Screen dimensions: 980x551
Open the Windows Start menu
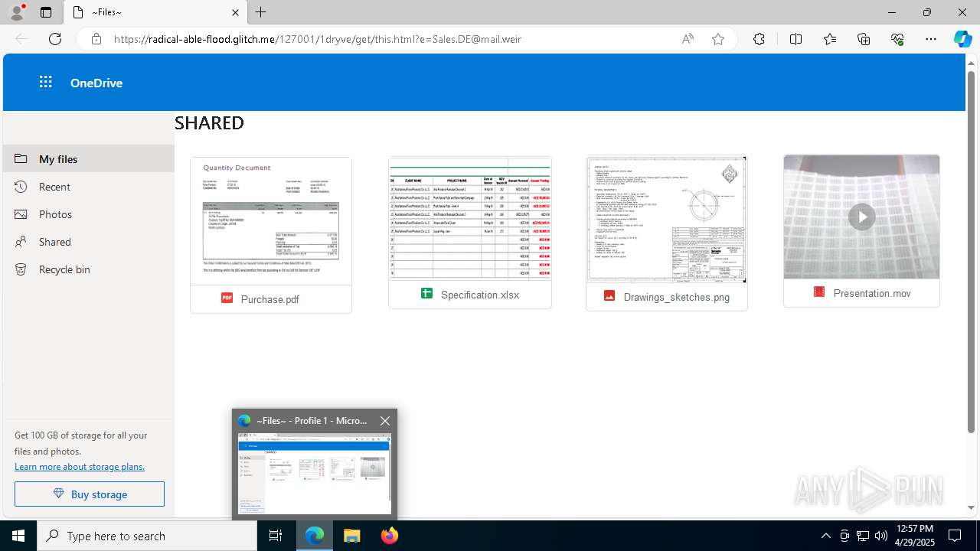[18, 536]
